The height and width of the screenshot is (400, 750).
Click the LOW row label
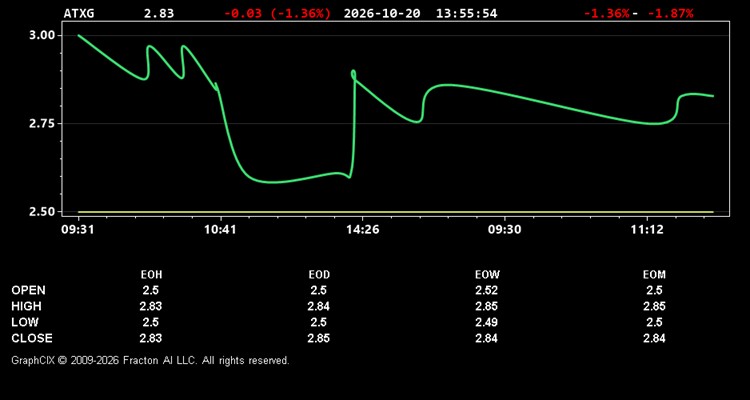(x=25, y=322)
